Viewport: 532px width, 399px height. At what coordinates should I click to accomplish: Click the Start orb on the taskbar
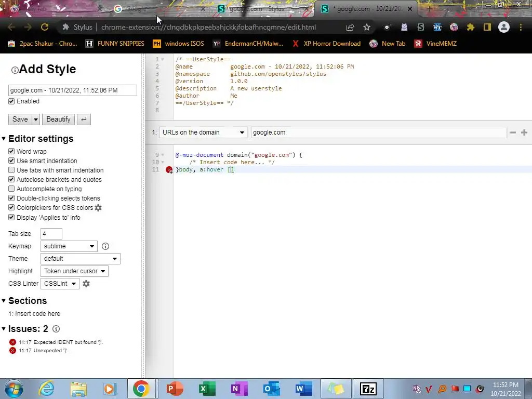click(x=14, y=389)
